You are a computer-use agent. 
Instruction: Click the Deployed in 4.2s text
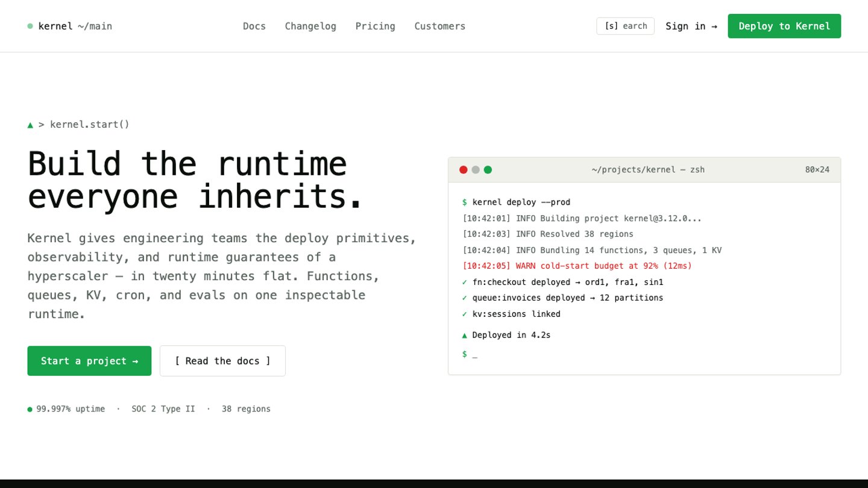tap(511, 335)
